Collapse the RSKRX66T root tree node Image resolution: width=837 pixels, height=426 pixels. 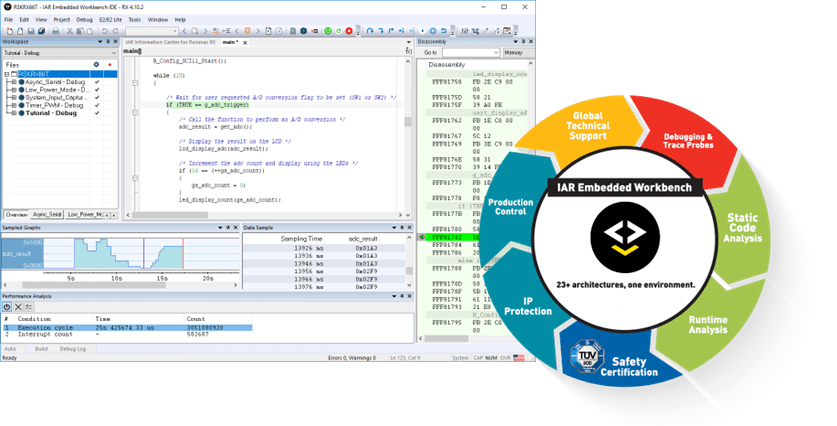[x=6, y=74]
